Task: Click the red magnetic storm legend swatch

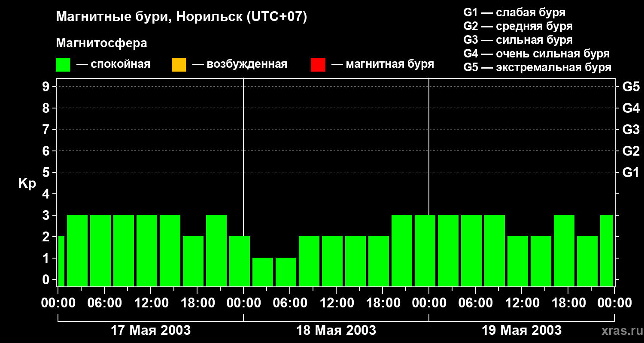Action: point(318,65)
